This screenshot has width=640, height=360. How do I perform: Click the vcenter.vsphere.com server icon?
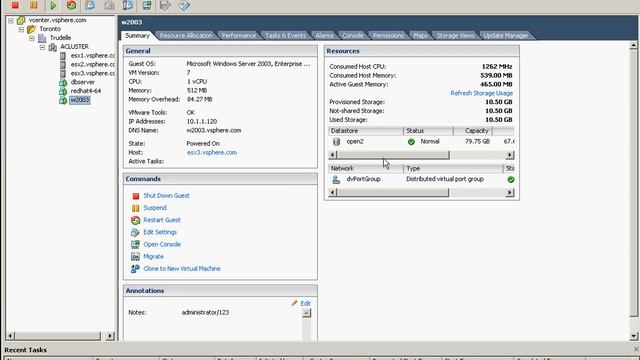tap(21, 20)
